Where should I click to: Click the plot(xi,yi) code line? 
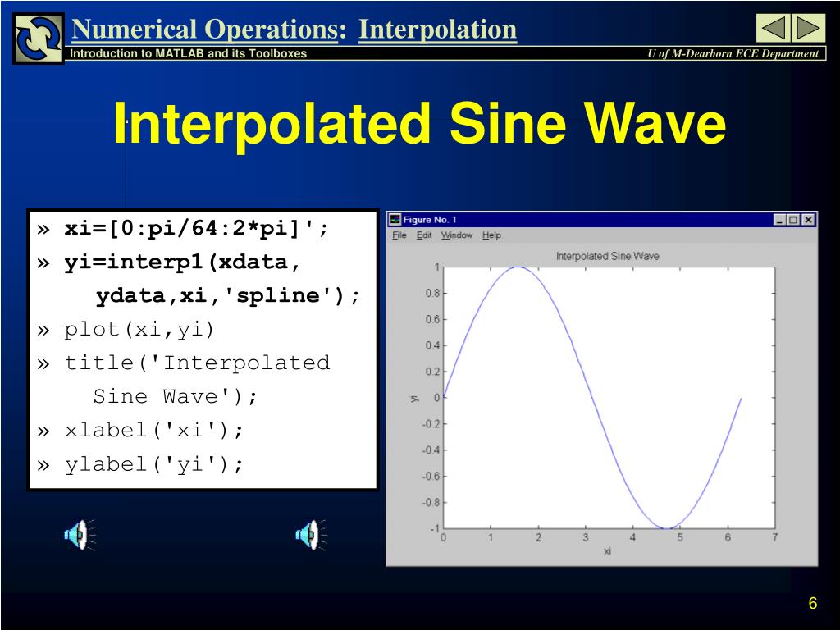pos(139,330)
